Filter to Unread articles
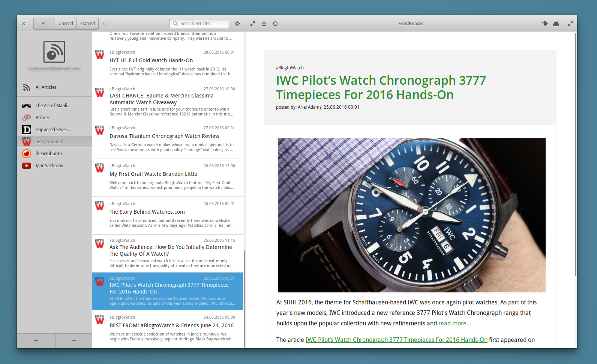 click(66, 23)
